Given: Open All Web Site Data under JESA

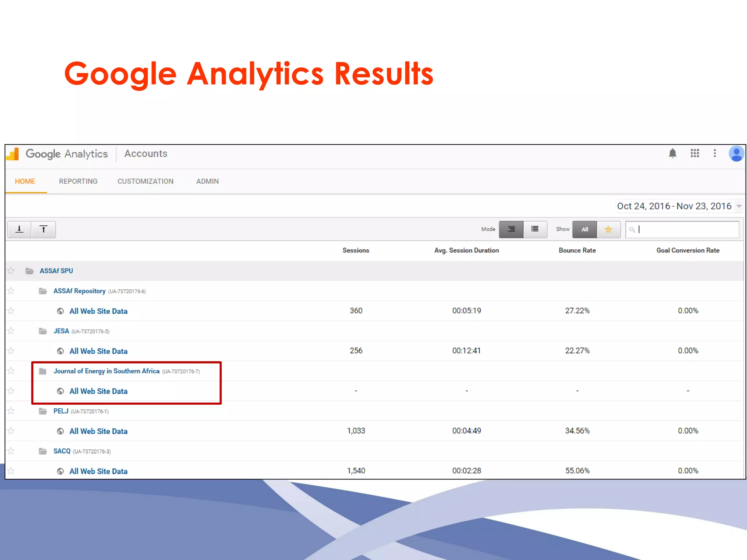Looking at the screenshot, I should (x=98, y=351).
